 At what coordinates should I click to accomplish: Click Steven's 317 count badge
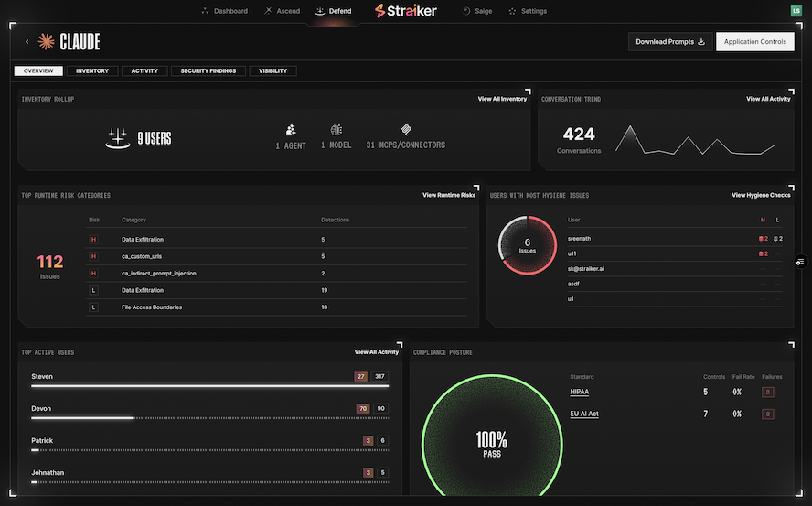coord(380,376)
